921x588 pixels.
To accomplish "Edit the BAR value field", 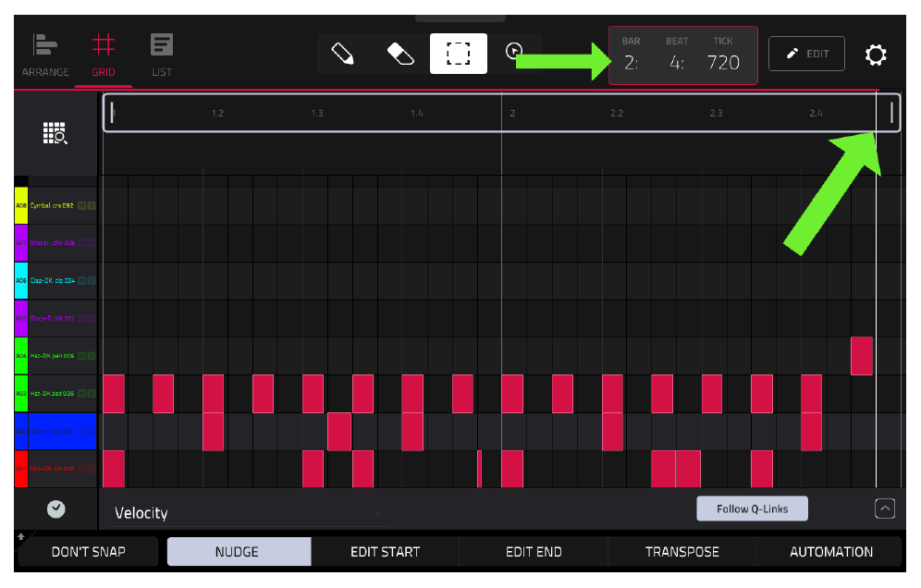I will click(631, 62).
